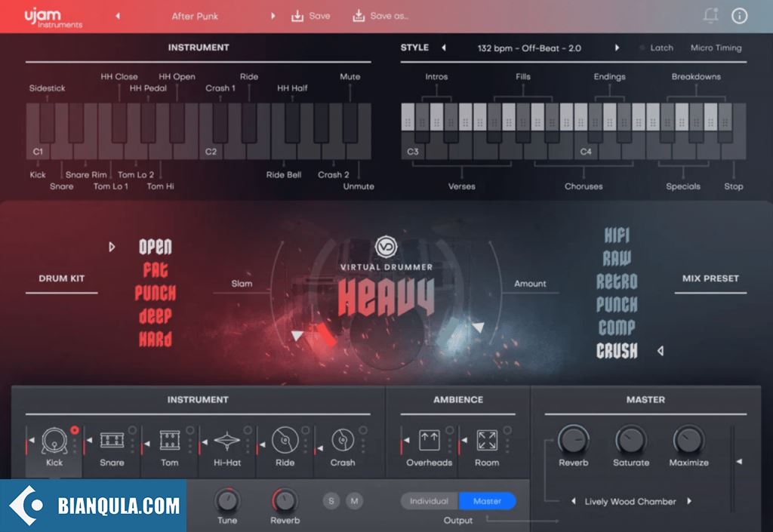The height and width of the screenshot is (532, 773).
Task: Click the Save download icon
Action: point(297,17)
